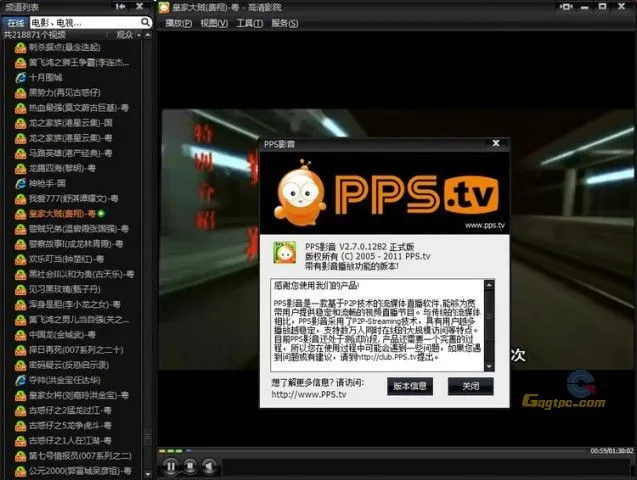The width and height of the screenshot is (637, 480).
Task: Select 古惑仔之5龙争虎斗-粤 channel
Action: point(69,426)
